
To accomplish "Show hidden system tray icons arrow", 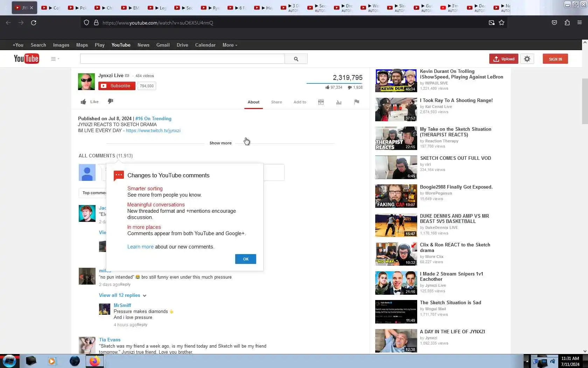I will [x=527, y=361].
